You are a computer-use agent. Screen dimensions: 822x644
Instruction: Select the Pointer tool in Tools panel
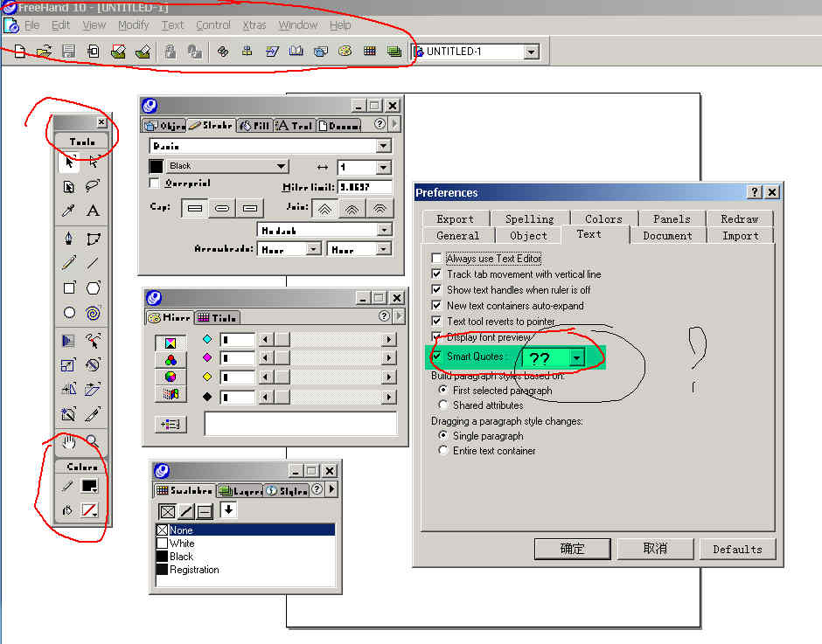pyautogui.click(x=69, y=162)
